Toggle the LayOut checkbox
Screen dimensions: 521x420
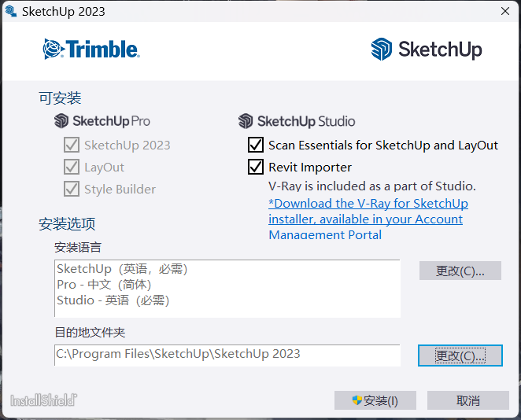[x=71, y=167]
